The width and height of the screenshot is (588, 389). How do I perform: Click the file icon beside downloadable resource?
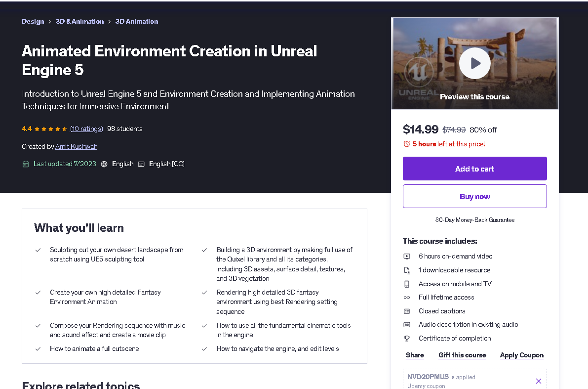[x=407, y=270]
